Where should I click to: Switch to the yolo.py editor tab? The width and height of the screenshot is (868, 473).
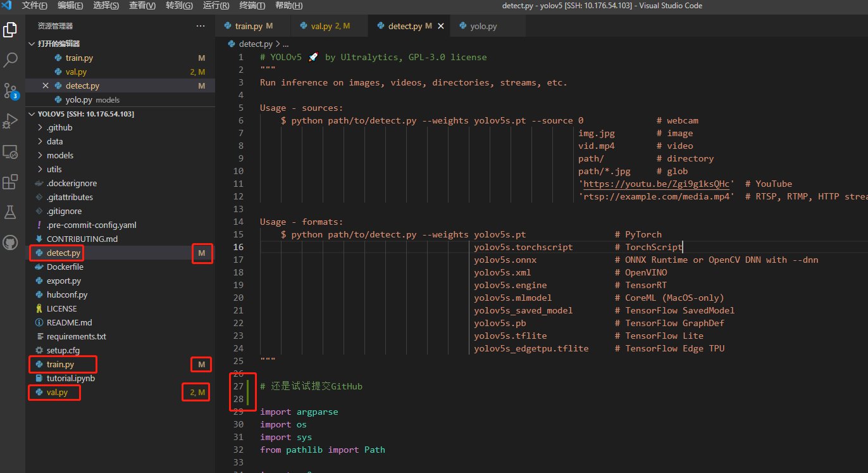(488, 26)
